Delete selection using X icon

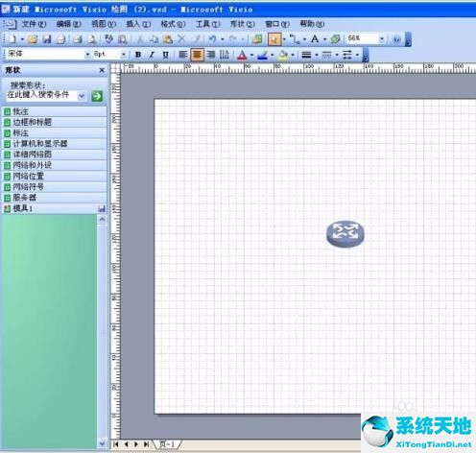(x=181, y=39)
